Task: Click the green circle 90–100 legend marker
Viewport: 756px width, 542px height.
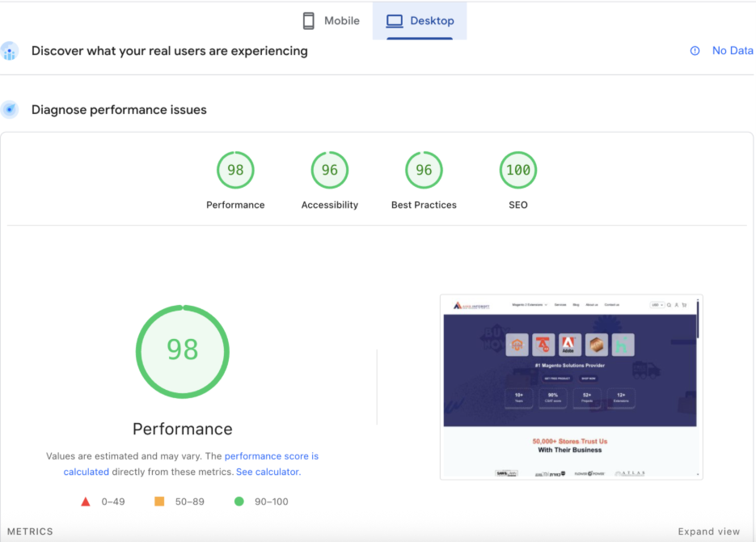Action: point(239,502)
